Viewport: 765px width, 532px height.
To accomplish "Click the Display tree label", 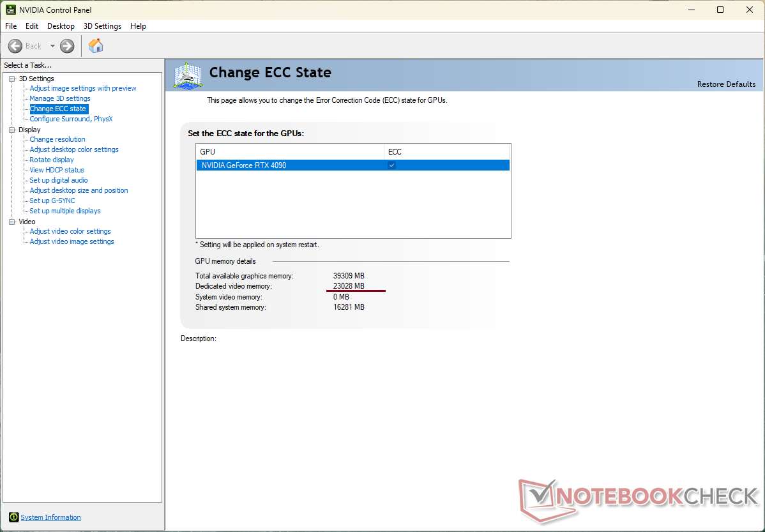I will pos(29,130).
